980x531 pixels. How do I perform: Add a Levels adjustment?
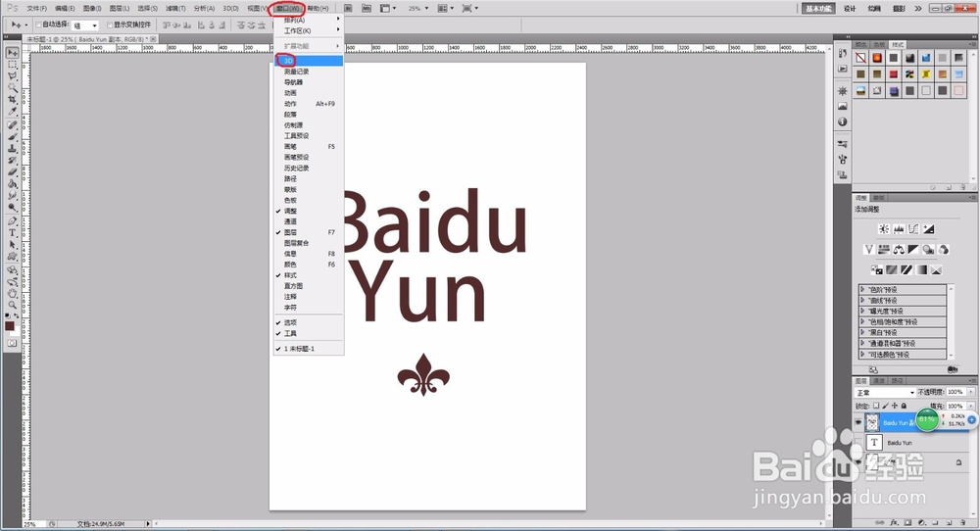click(x=899, y=229)
